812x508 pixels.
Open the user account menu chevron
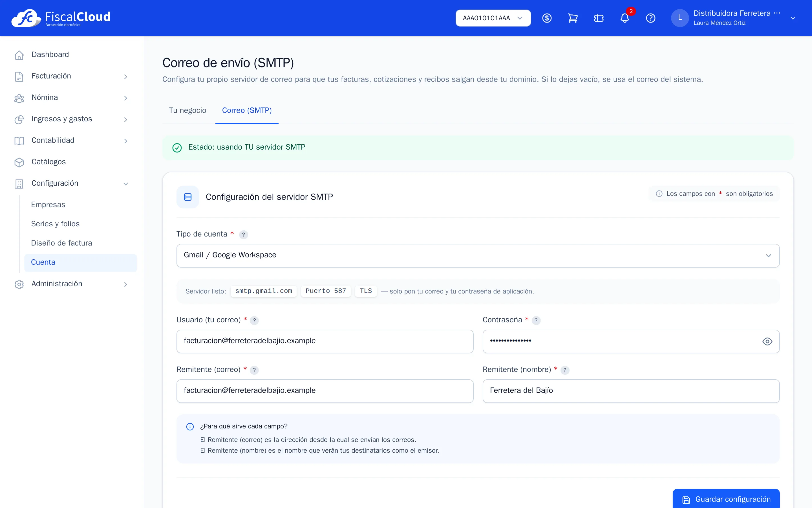[793, 18]
